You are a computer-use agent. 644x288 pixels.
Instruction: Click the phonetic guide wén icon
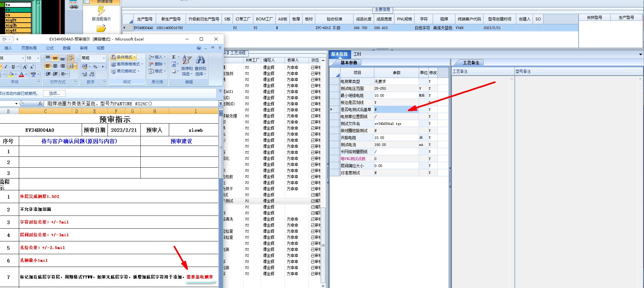click(x=33, y=74)
